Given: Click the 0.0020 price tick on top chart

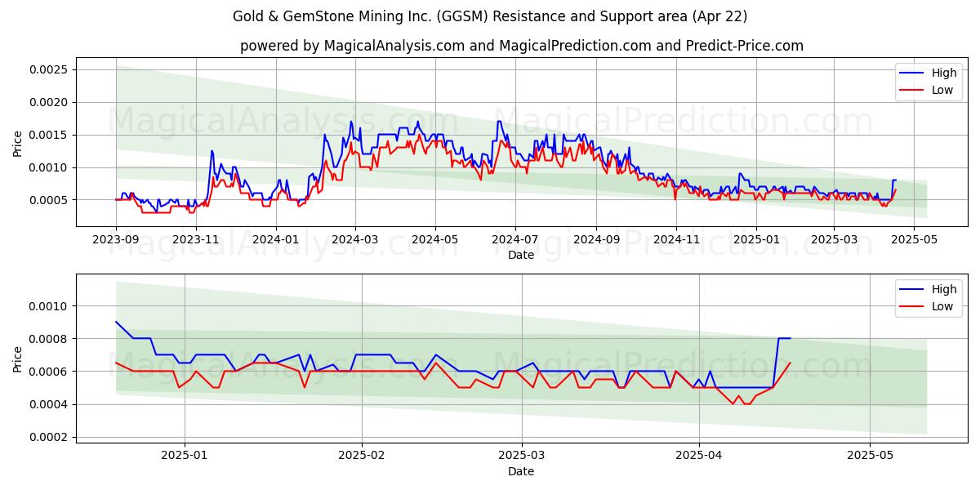Looking at the screenshot, I should pyautogui.click(x=49, y=102).
